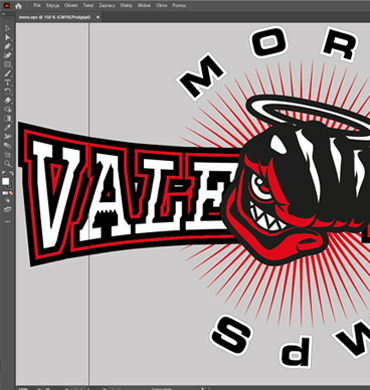Screen dimensions: 370x390
Task: Go to Illustrator Home screen
Action: [x=18, y=6]
